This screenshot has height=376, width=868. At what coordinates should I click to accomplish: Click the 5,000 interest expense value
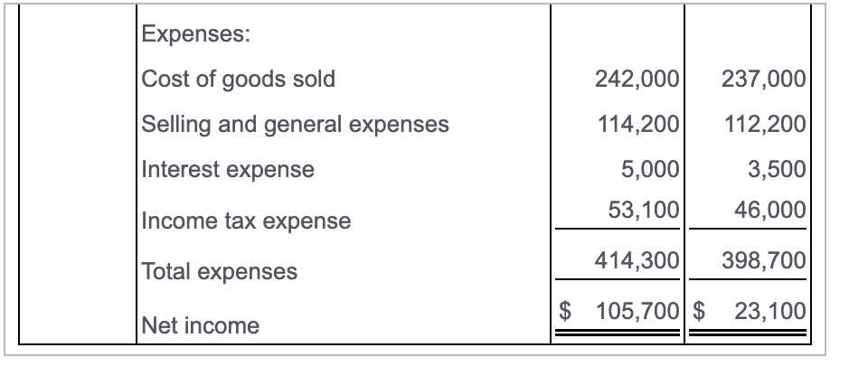coord(650,169)
